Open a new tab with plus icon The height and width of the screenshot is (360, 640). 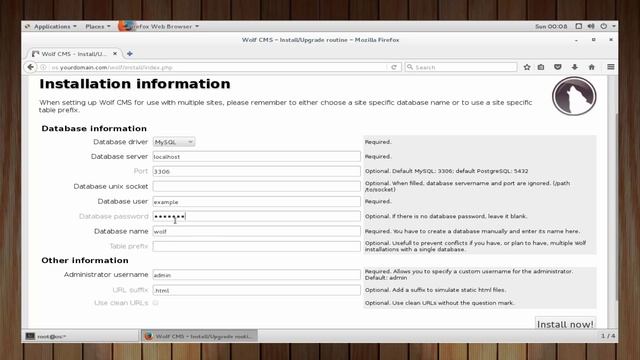tap(130, 53)
